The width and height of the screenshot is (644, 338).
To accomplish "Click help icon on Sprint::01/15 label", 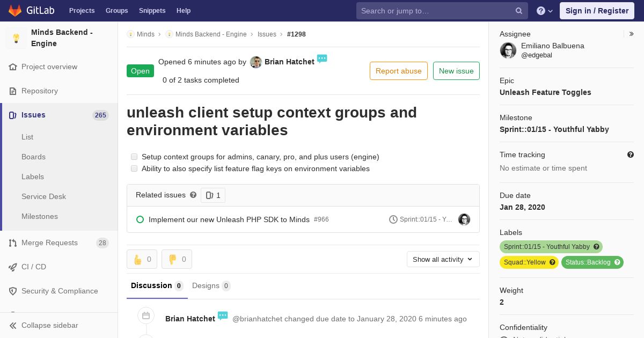I will pyautogui.click(x=596, y=247).
